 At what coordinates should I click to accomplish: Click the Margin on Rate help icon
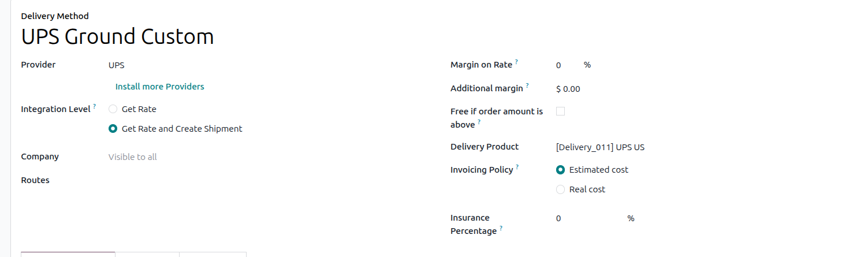(516, 62)
